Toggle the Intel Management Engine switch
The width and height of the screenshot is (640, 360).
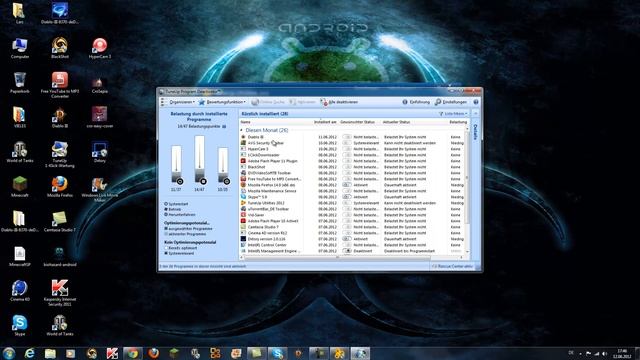[x=347, y=251]
